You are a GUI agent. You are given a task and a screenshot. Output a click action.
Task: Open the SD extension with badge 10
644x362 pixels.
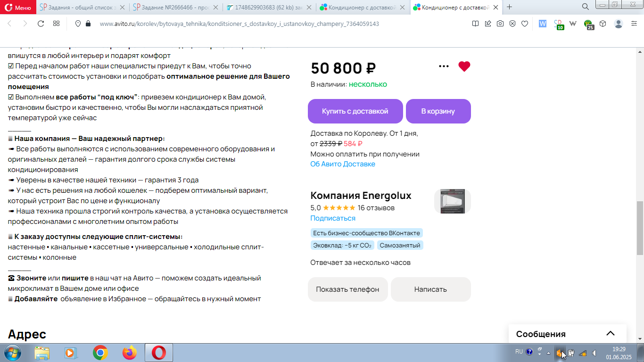[559, 25]
